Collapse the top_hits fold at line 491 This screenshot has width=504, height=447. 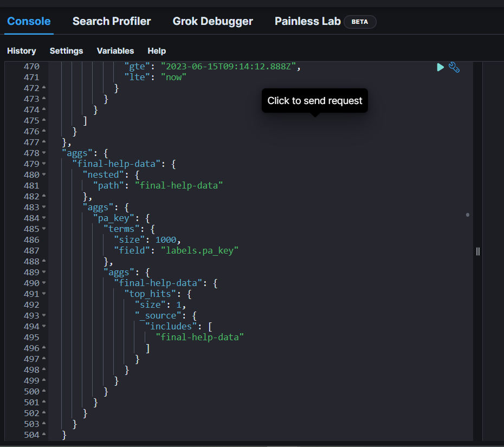pos(44,294)
